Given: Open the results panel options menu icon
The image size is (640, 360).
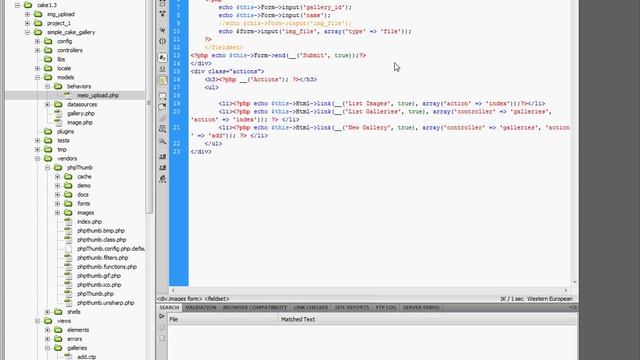Looking at the screenshot, I should pyautogui.click(x=573, y=307).
